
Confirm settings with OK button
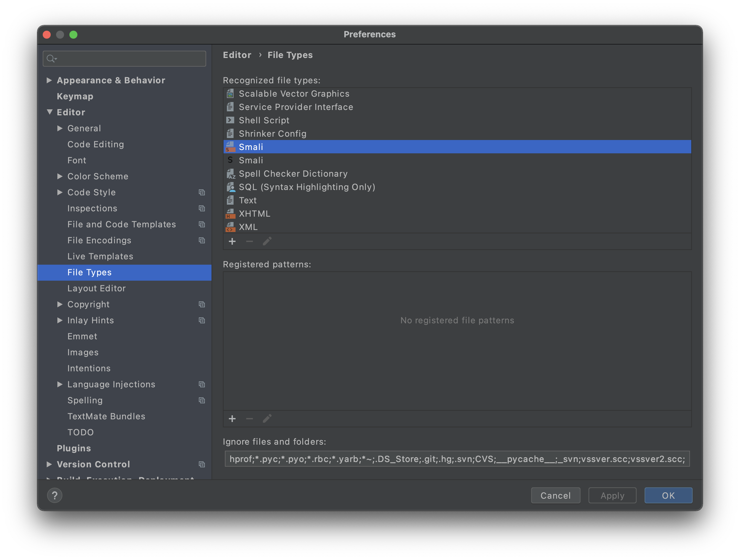pyautogui.click(x=668, y=495)
